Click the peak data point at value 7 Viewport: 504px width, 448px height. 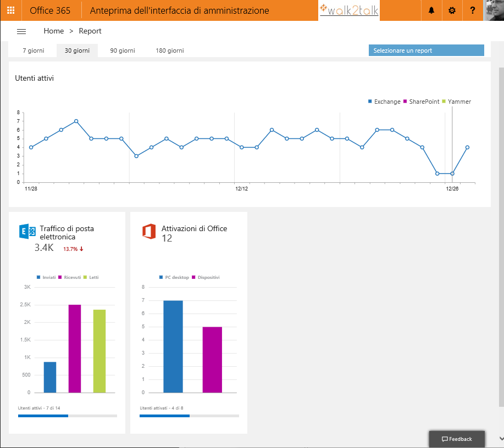pyautogui.click(x=76, y=121)
